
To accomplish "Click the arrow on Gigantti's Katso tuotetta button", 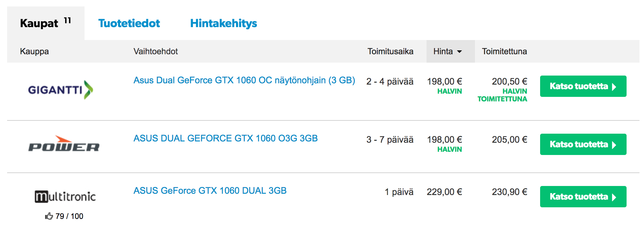I will coord(614,87).
